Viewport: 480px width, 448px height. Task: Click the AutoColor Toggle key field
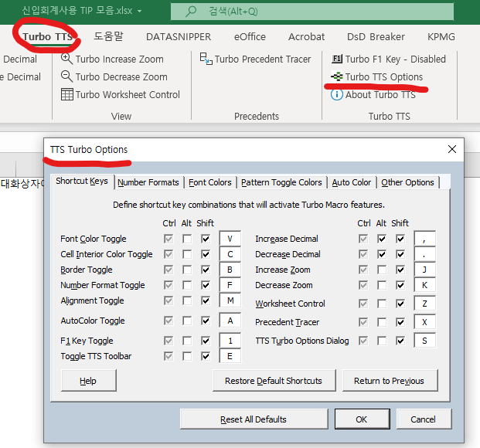(230, 321)
